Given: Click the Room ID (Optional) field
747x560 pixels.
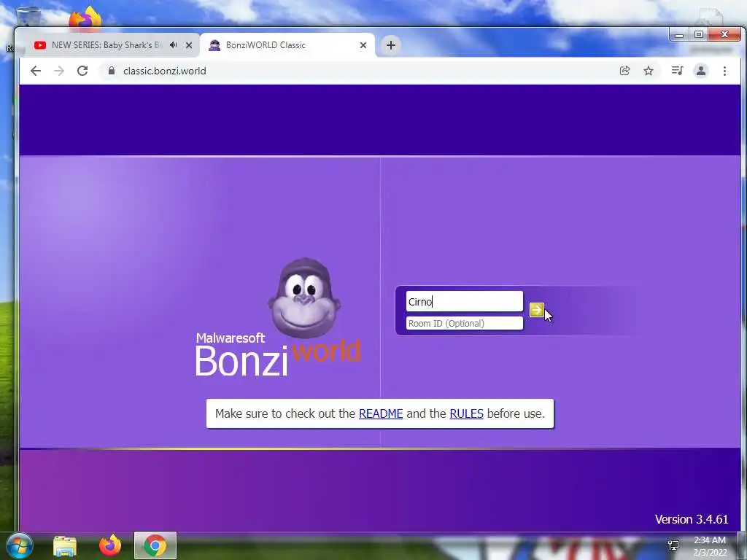Looking at the screenshot, I should pos(465,323).
